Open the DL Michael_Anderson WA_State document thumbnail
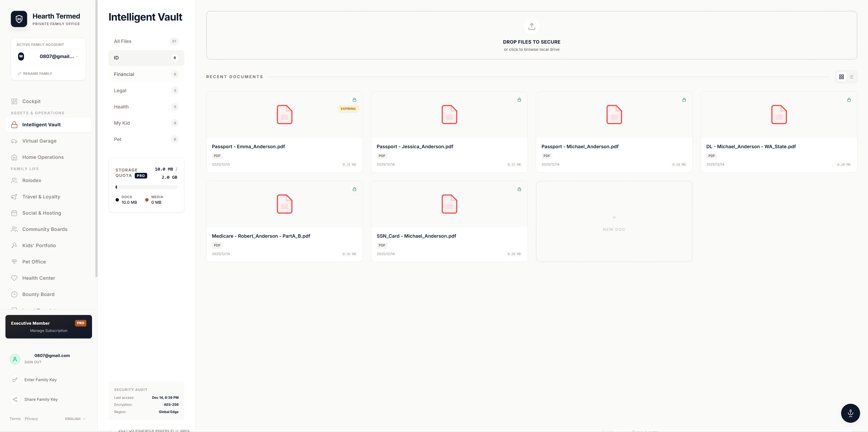 click(779, 115)
